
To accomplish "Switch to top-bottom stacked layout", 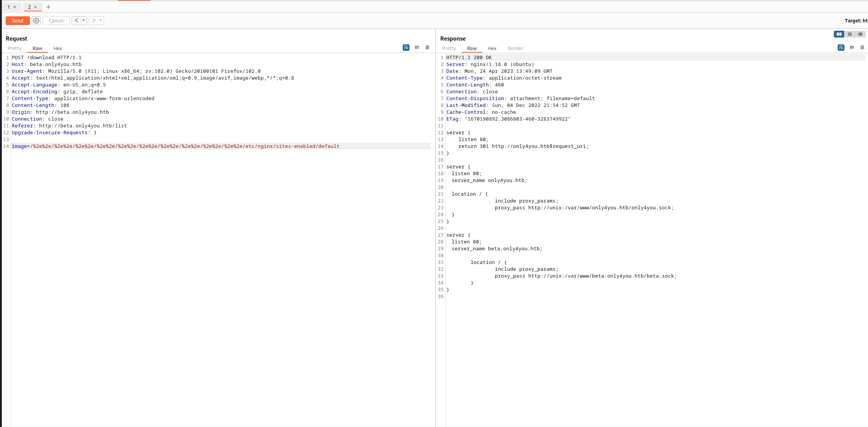I will [849, 34].
